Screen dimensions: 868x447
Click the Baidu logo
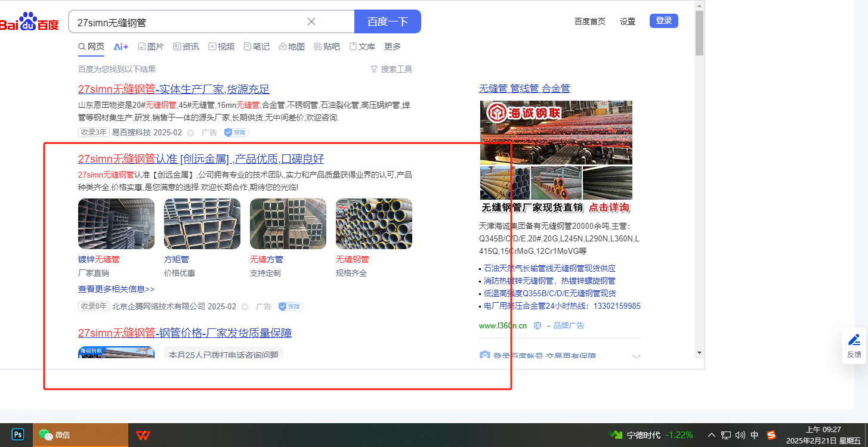[29, 22]
